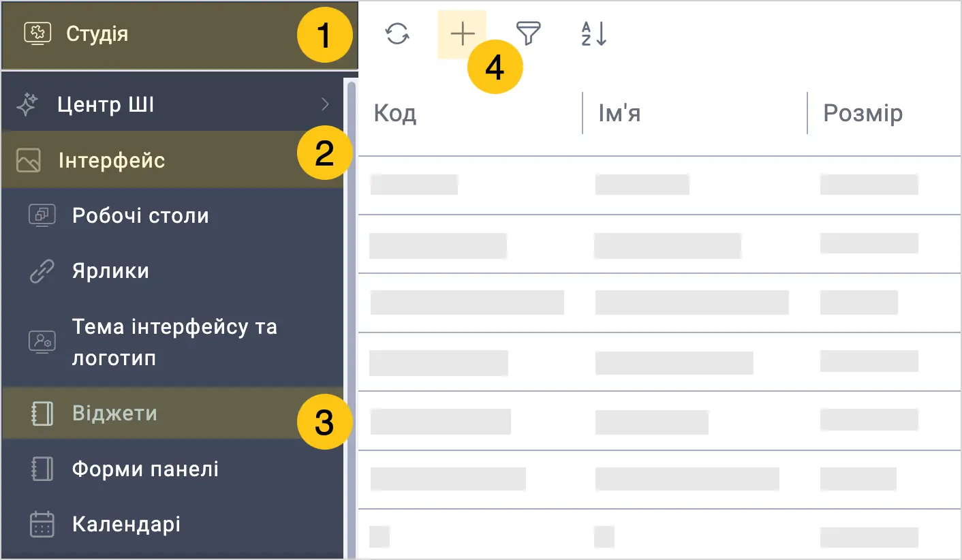
Task: Click the Календарі calendar icon
Action: coord(42,525)
